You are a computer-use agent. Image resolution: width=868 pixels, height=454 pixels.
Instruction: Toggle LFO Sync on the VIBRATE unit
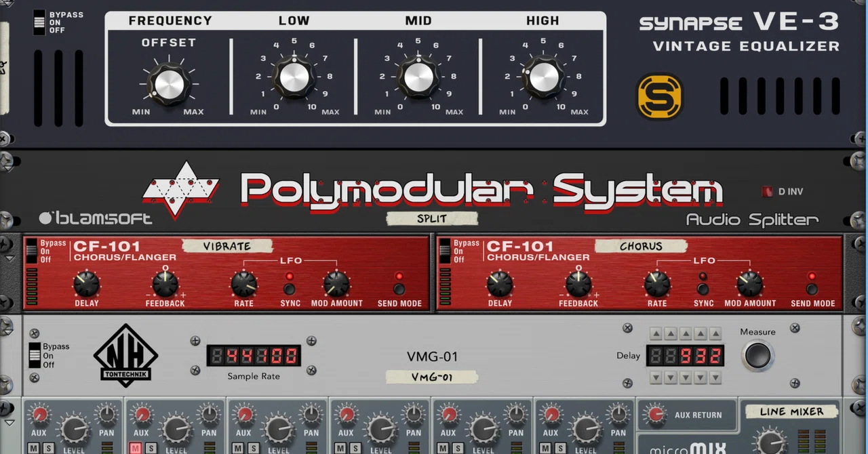[290, 289]
